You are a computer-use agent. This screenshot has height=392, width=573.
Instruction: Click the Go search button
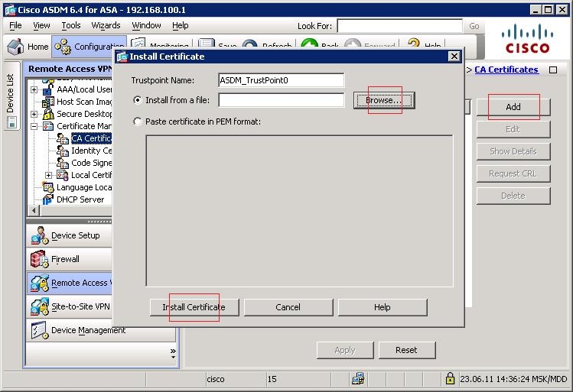(x=474, y=26)
